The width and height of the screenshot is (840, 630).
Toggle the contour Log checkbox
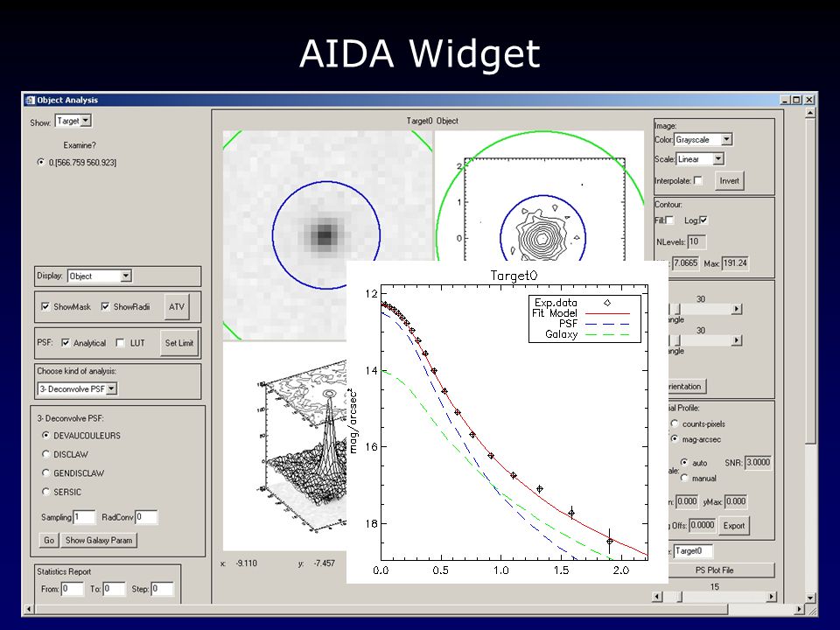point(703,220)
